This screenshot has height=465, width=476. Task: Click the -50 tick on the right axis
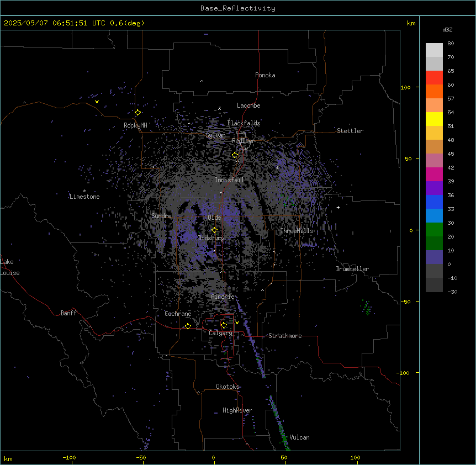pyautogui.click(x=405, y=302)
